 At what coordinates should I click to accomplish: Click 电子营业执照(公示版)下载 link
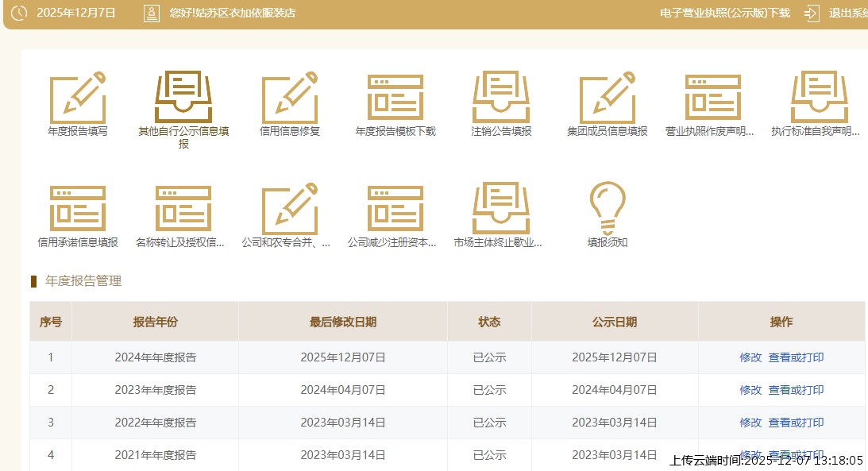click(x=724, y=13)
